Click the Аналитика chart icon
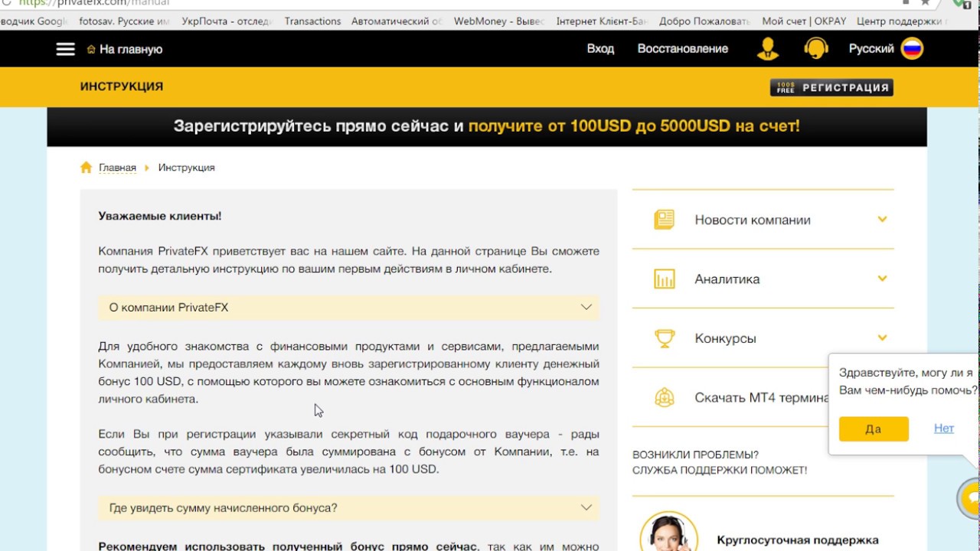Image resolution: width=980 pixels, height=551 pixels. tap(665, 279)
